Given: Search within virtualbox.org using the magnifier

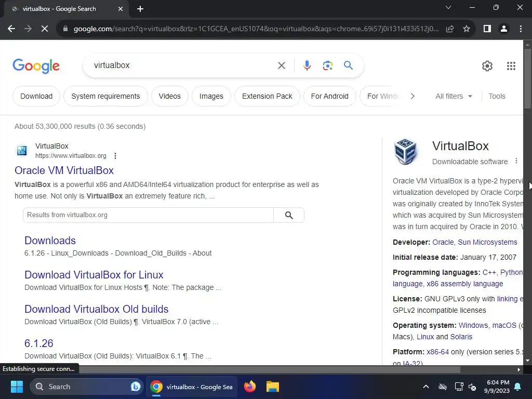Looking at the screenshot, I should tap(289, 215).
